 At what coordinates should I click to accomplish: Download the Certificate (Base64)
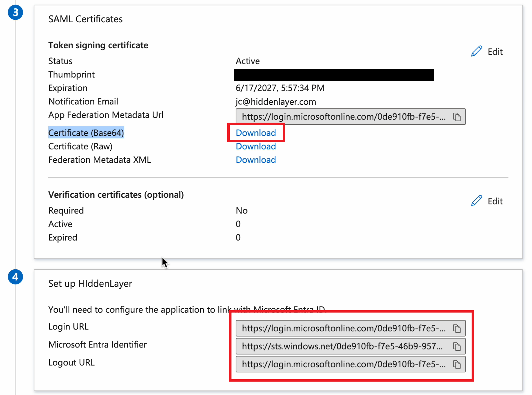256,133
